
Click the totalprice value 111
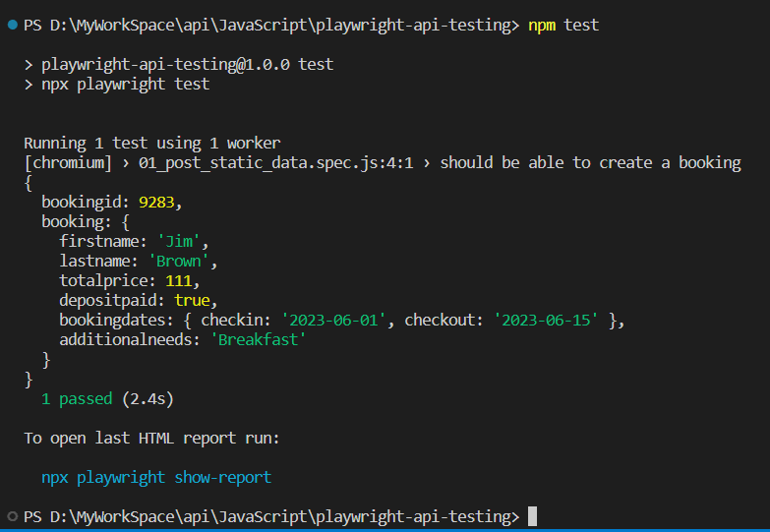178,280
